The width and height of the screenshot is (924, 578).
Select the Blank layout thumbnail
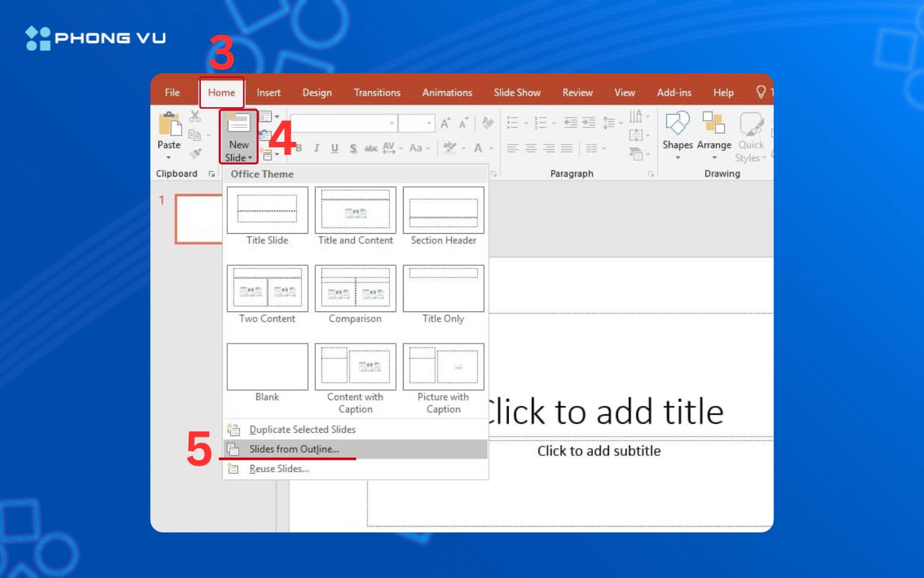pyautogui.click(x=268, y=367)
